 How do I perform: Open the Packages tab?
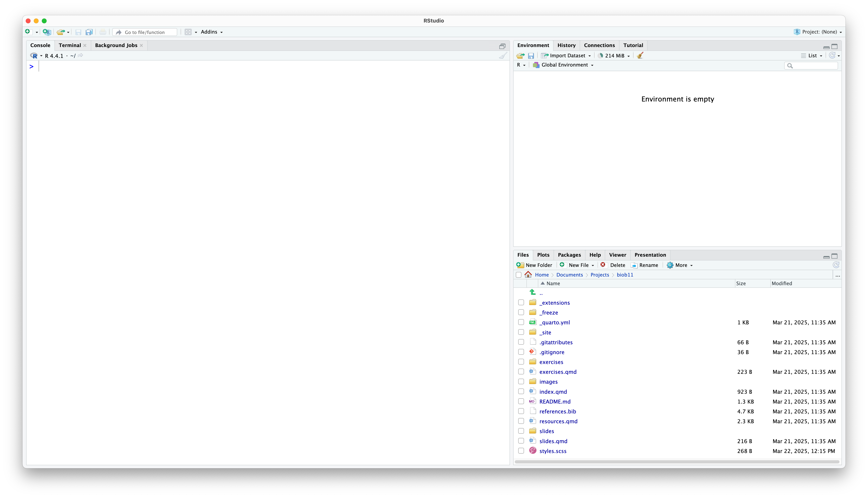click(x=569, y=255)
